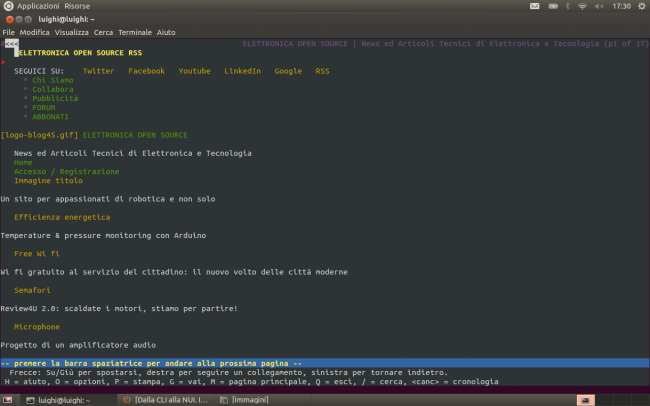Click the text 'Temperature & pressure monitoring con Arduino'
Viewport: 650px width, 406px height.
pyautogui.click(x=103, y=235)
